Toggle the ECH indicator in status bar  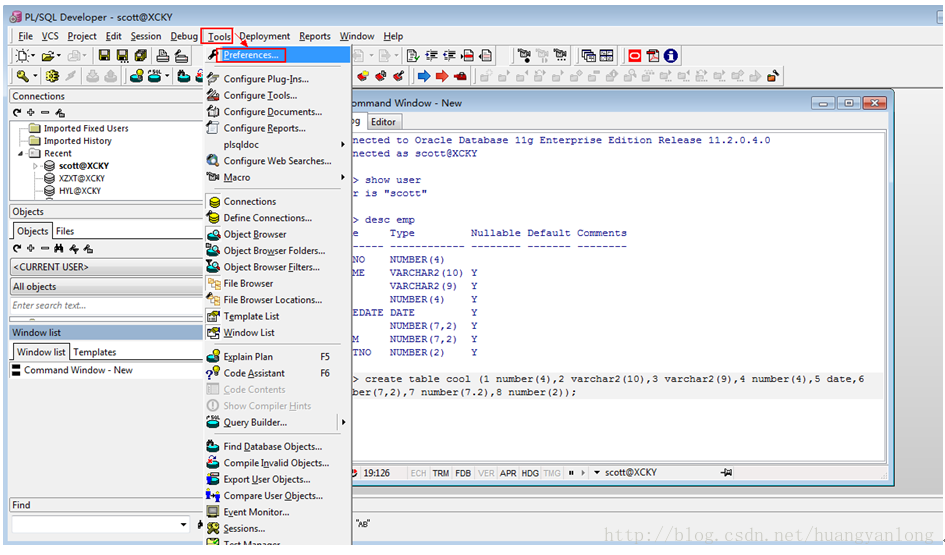pos(418,473)
